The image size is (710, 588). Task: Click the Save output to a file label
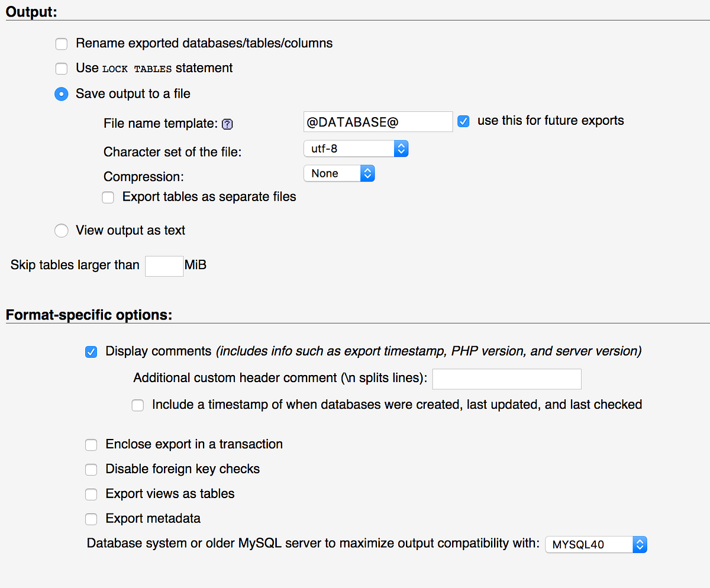[x=133, y=93]
